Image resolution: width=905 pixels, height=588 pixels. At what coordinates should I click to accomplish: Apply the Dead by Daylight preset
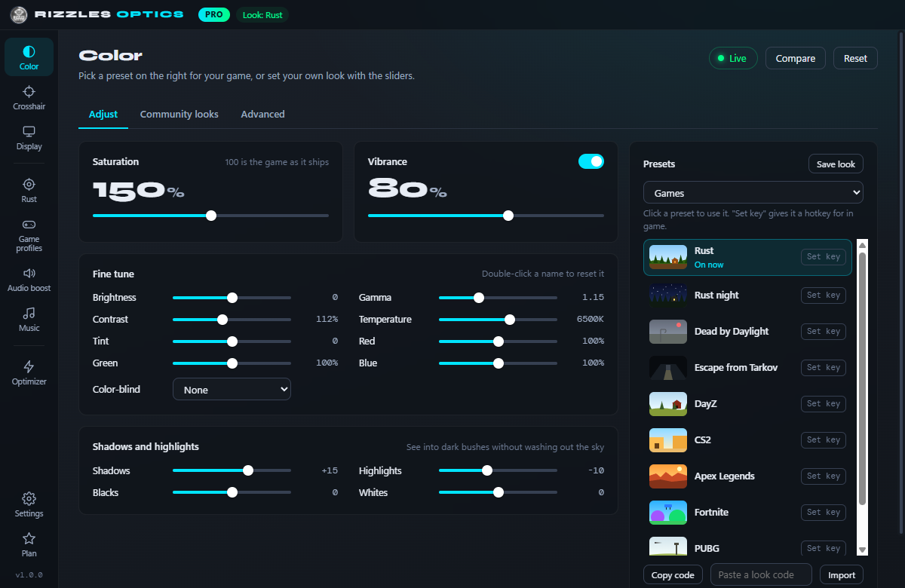coord(747,332)
